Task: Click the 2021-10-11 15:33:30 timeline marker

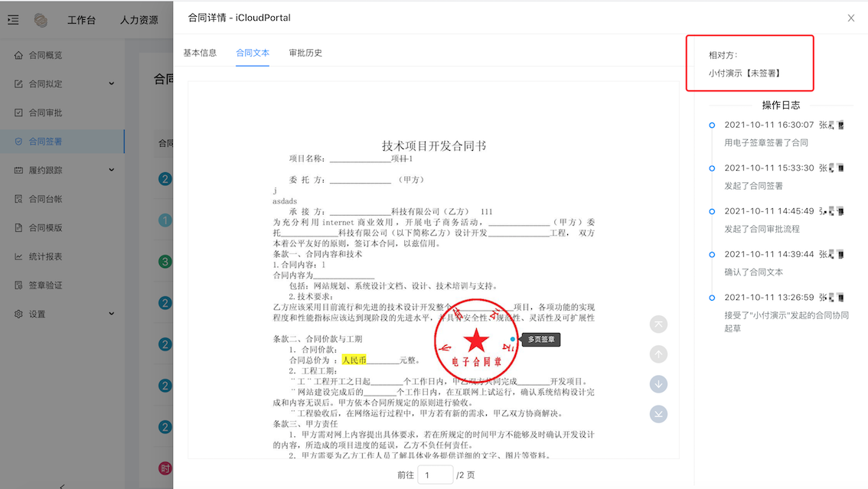Action: 712,168
